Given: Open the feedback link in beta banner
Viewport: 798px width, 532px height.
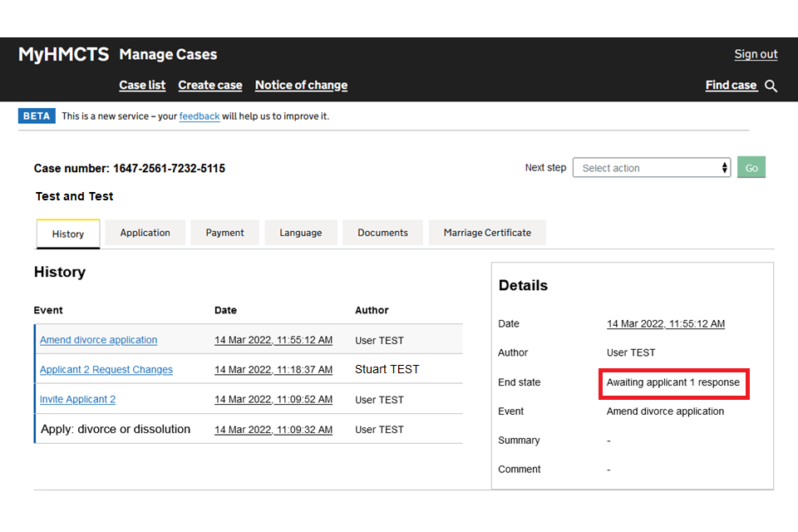Looking at the screenshot, I should pyautogui.click(x=199, y=116).
